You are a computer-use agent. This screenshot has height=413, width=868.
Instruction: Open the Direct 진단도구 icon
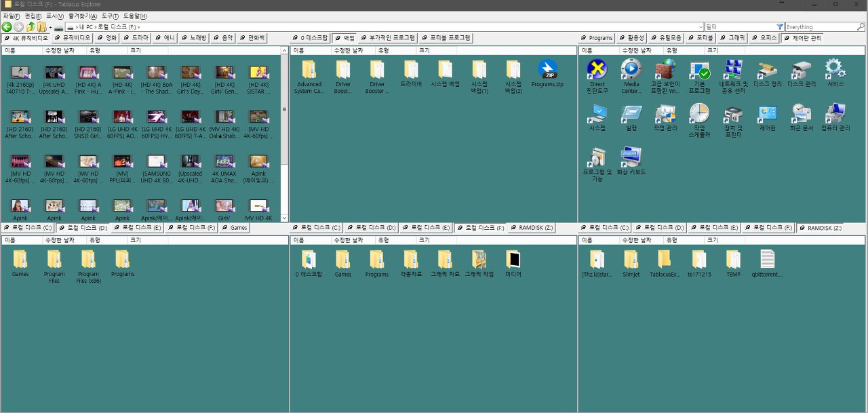597,69
